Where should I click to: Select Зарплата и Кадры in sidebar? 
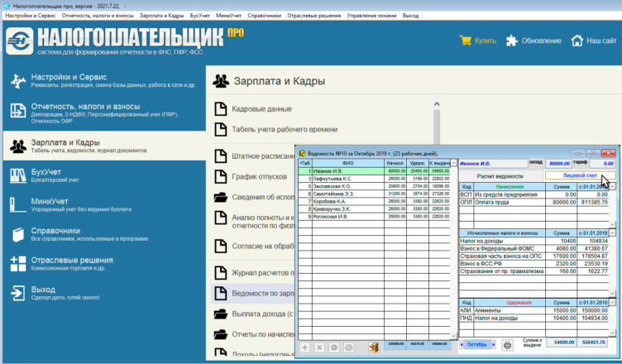tap(104, 146)
